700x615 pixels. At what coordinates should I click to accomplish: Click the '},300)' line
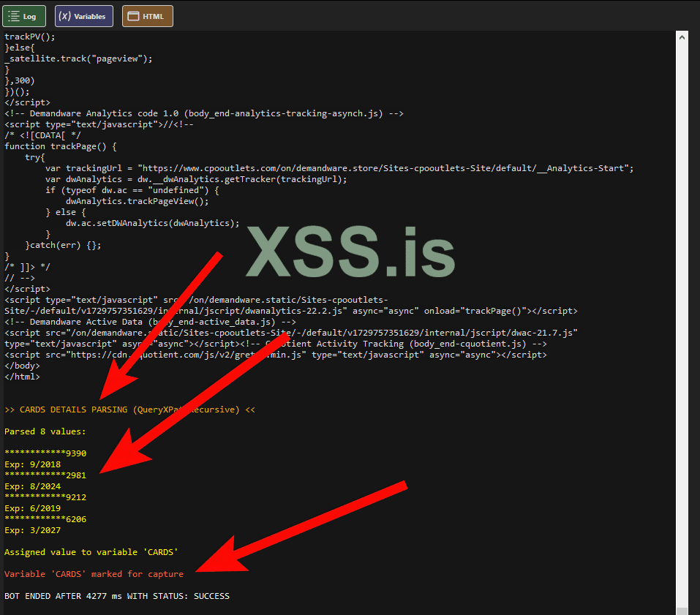[19, 80]
